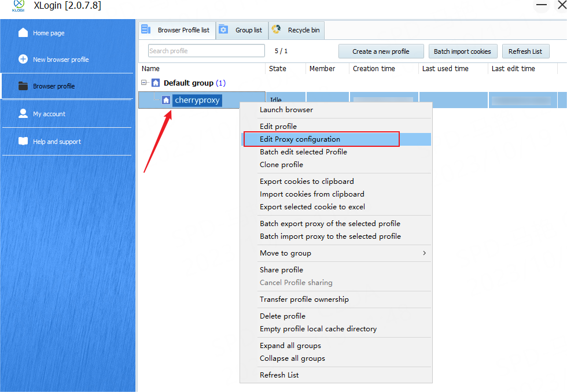Viewport: 567px width, 392px height.
Task: Switch to the Browser Profile list tab
Action: tap(177, 30)
